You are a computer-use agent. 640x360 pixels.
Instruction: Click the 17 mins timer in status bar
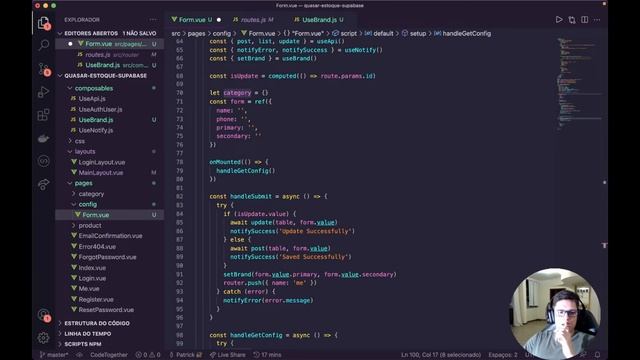(267, 355)
